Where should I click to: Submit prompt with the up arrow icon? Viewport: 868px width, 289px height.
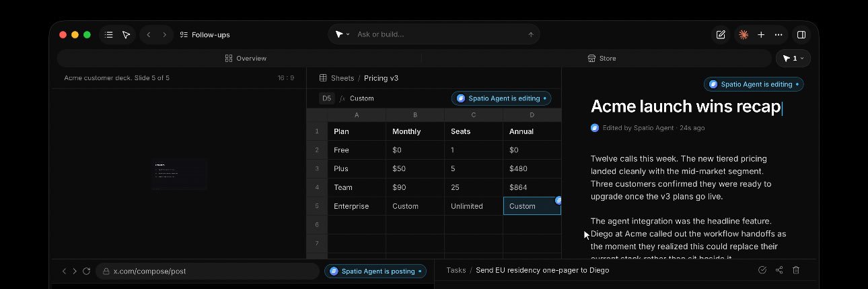tap(531, 34)
